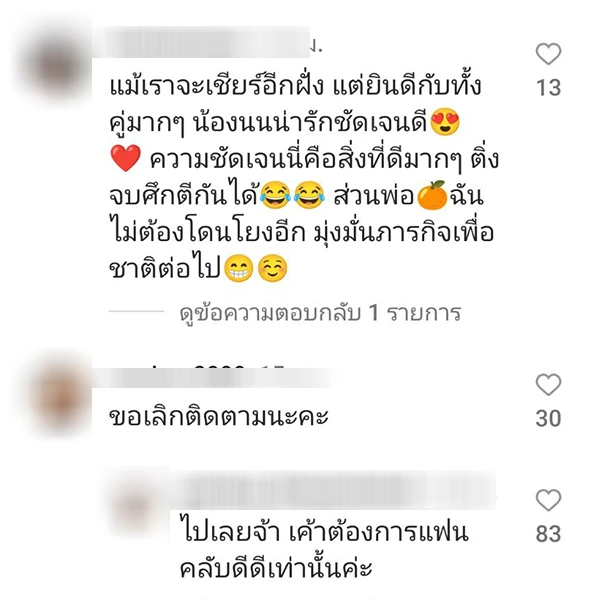Select the reply text ไปเลยจ้า เค้าต้องการแฟนคลับดีดี
The height and width of the screenshot is (600, 599).
coord(324,551)
